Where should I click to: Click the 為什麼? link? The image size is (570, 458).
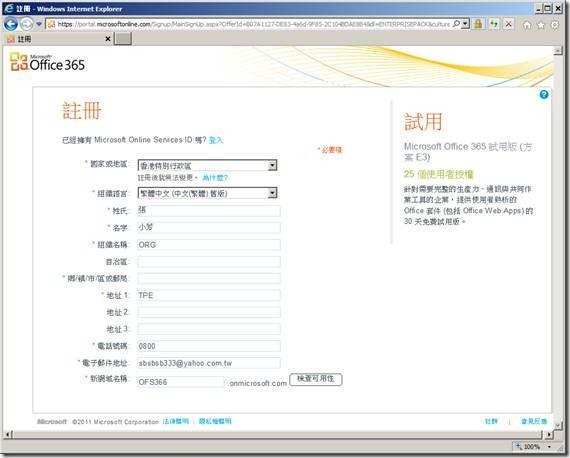click(x=215, y=178)
